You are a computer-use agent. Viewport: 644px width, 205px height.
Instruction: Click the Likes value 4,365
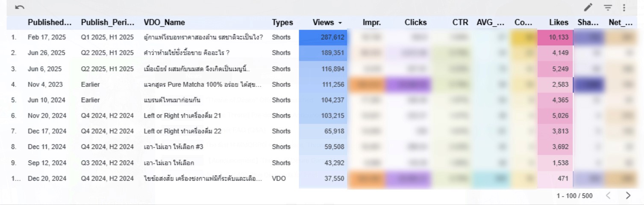(x=560, y=100)
